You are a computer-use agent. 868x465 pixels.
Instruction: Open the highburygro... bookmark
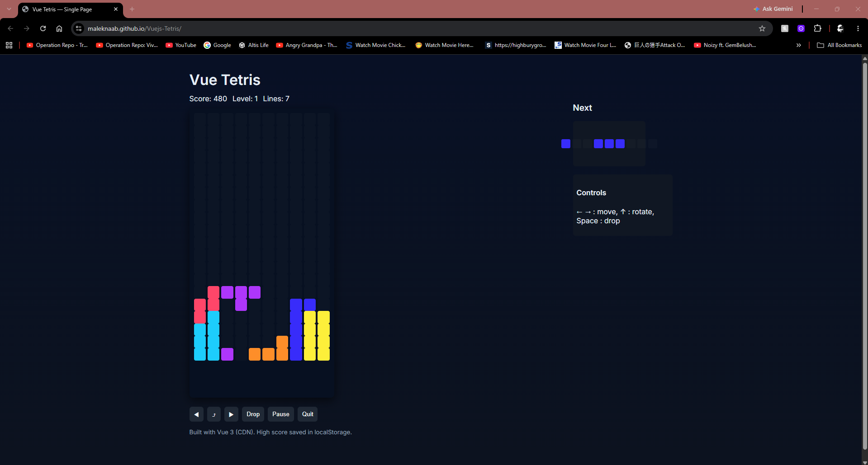click(x=516, y=45)
